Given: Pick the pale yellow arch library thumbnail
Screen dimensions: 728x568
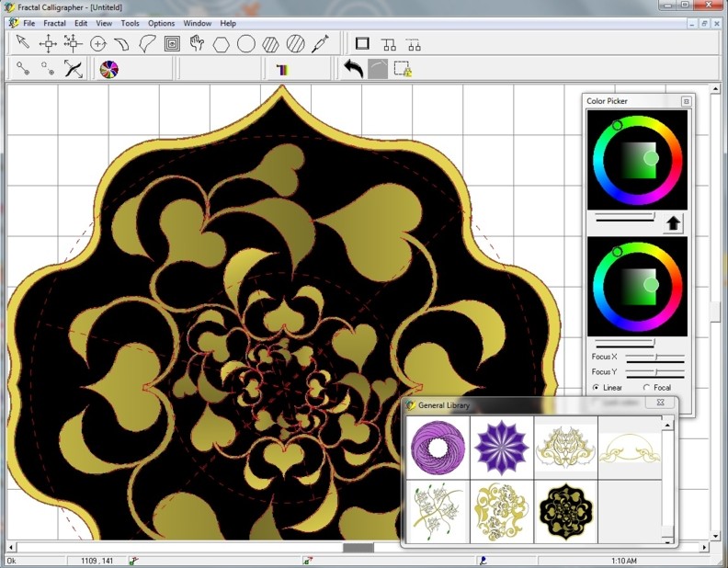Looking at the screenshot, I should [x=630, y=448].
